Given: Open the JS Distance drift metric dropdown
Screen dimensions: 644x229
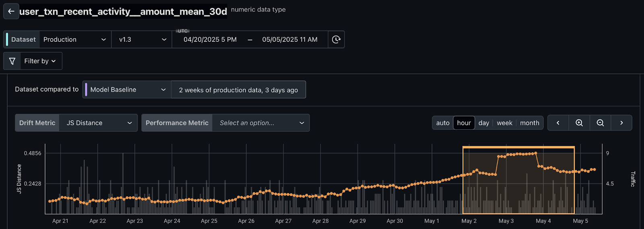Looking at the screenshot, I should tap(99, 123).
